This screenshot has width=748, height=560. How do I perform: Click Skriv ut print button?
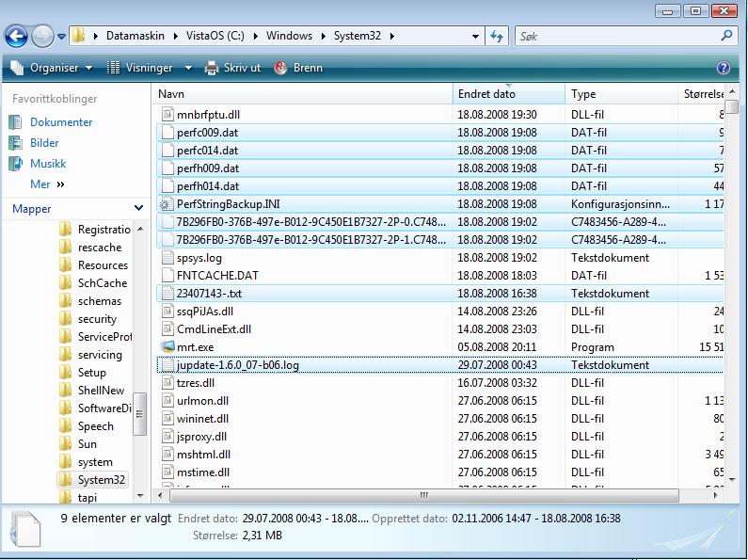[x=232, y=68]
